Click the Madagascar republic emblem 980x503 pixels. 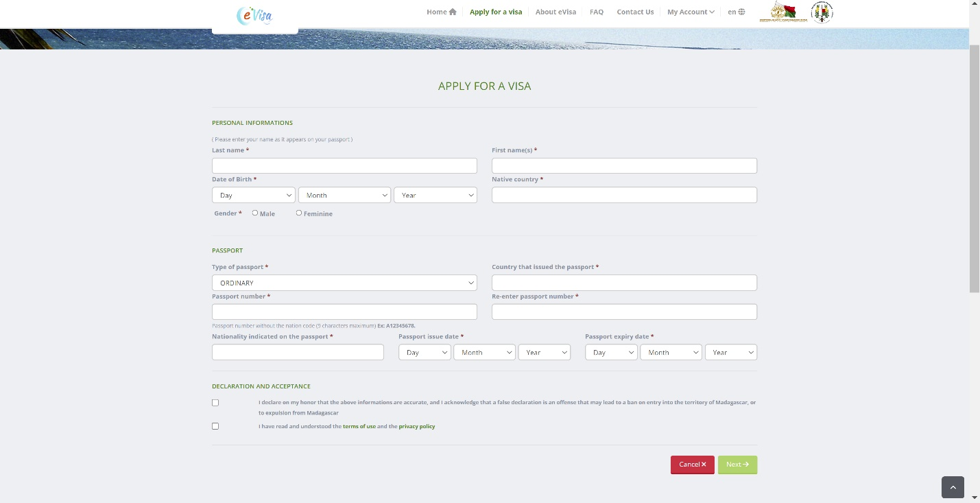click(x=783, y=12)
